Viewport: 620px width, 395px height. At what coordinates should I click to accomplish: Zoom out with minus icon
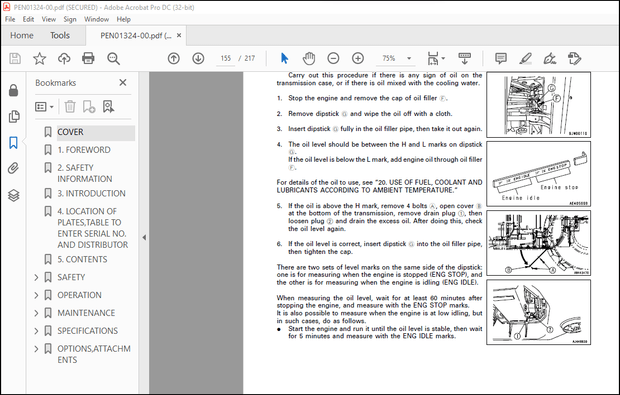(333, 59)
